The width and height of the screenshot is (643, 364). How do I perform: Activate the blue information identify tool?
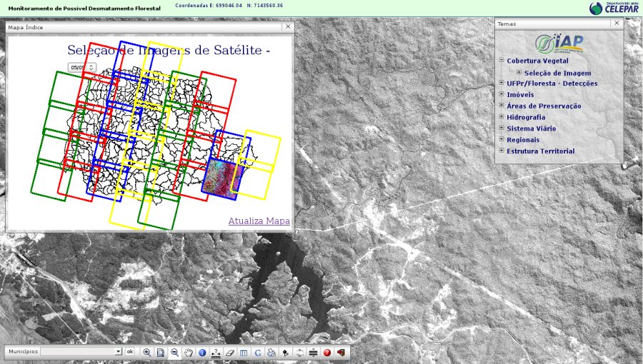point(202,352)
